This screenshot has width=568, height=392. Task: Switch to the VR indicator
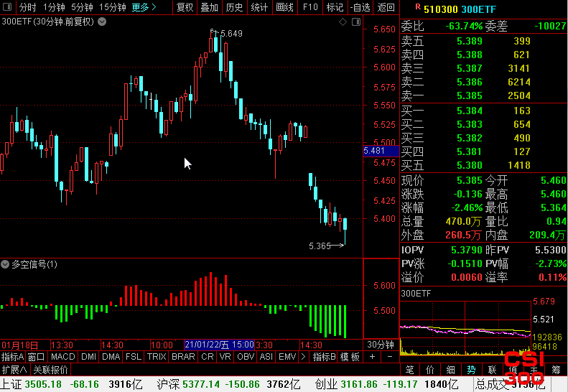click(225, 357)
